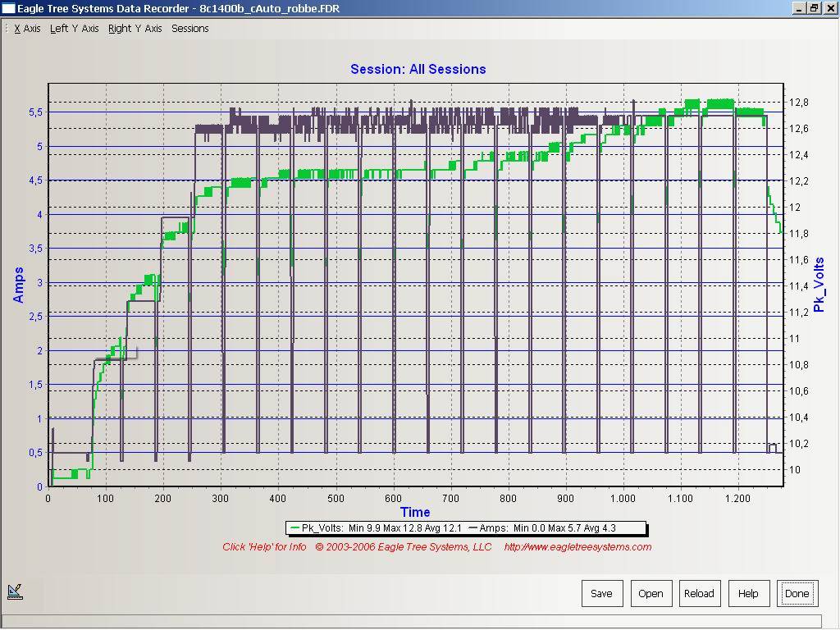Open the Left Y Axis menu
Screen dimensions: 840x630
pyautogui.click(x=74, y=29)
